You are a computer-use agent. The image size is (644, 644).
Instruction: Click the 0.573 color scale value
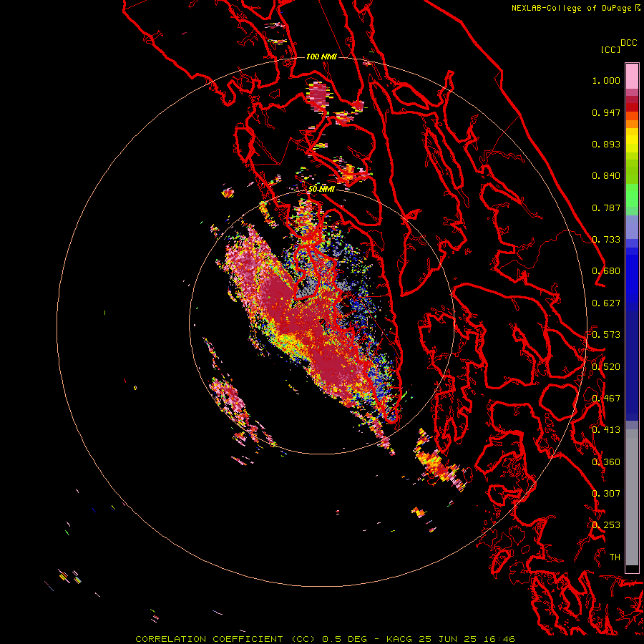[x=606, y=335]
